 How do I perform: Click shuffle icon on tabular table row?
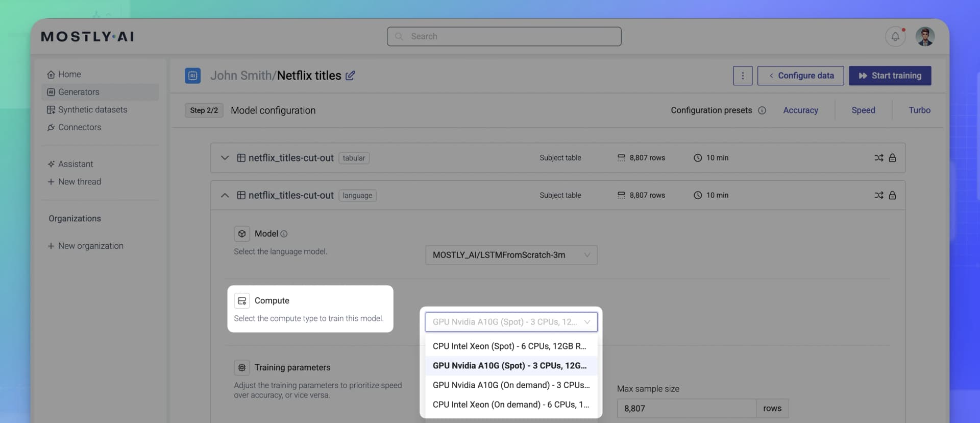point(878,158)
